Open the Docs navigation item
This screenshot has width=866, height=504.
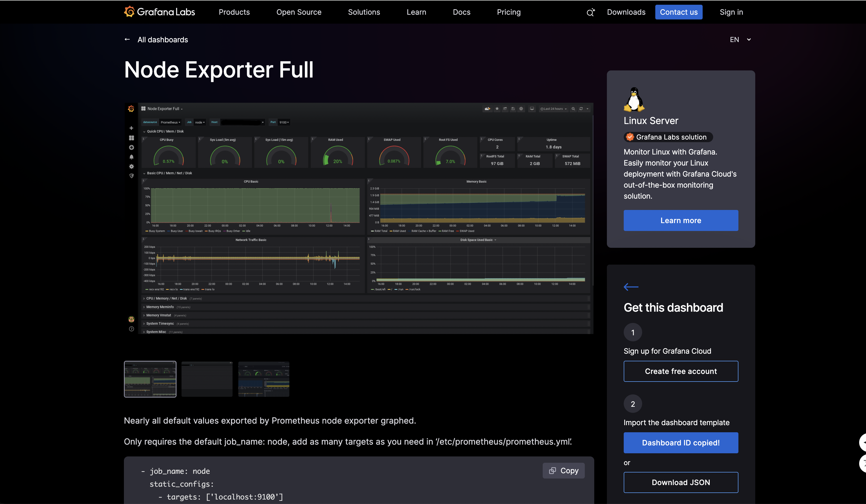(x=461, y=12)
